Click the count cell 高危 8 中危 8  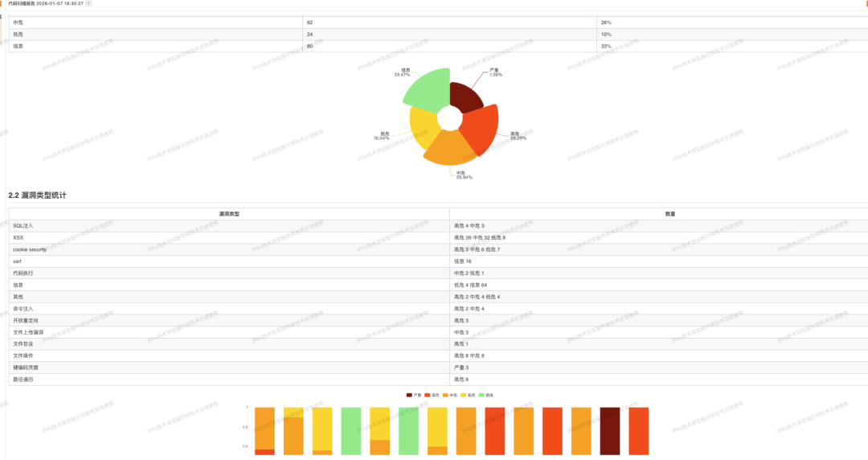pos(659,355)
